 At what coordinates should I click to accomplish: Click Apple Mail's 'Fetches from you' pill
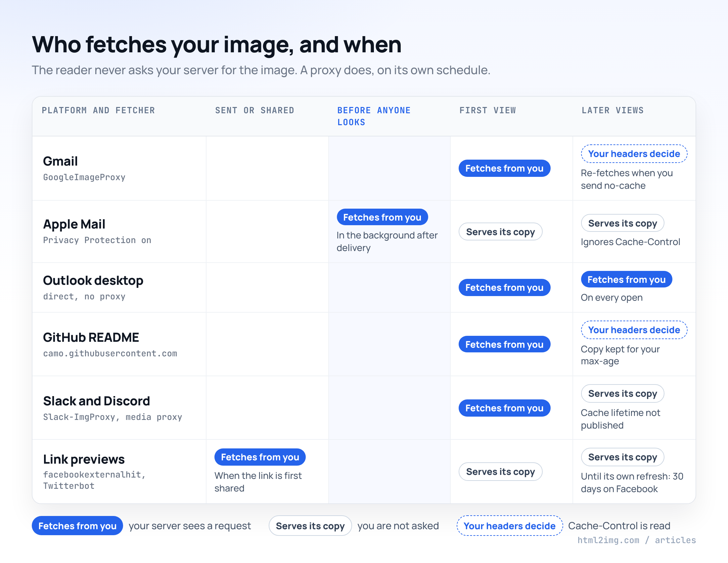click(382, 217)
